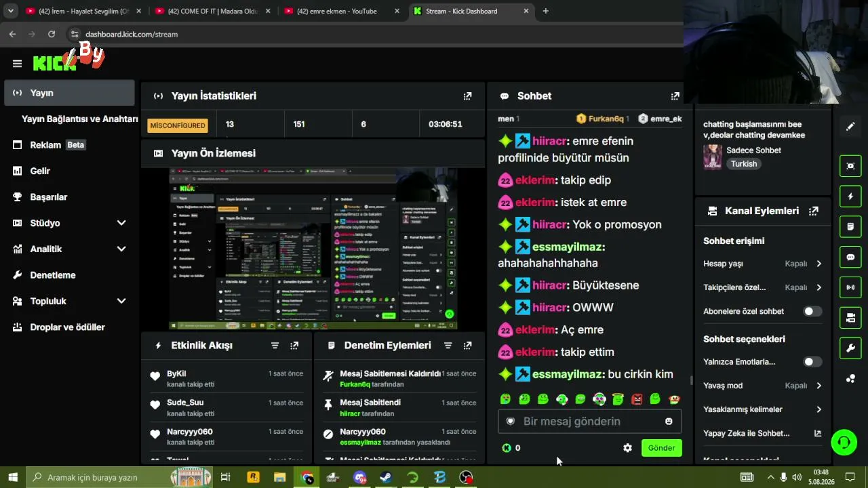
Task: Reload the page with the browser refresh button
Action: tap(52, 34)
